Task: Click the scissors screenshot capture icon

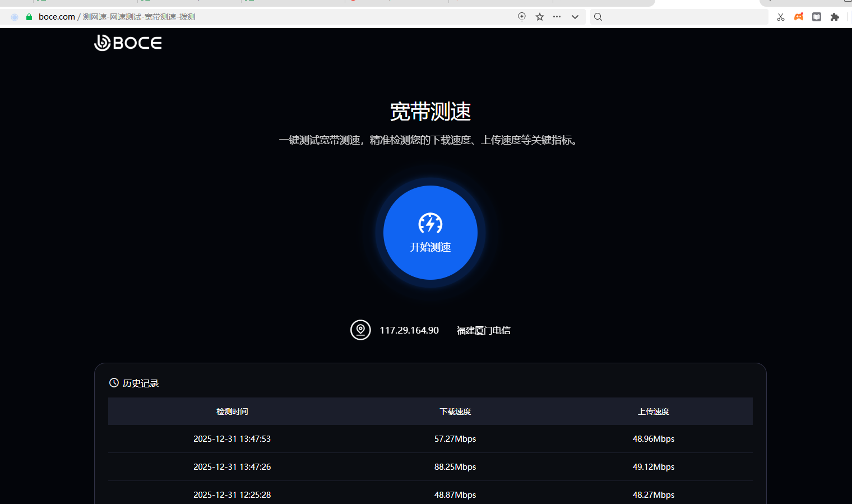Action: tap(780, 17)
